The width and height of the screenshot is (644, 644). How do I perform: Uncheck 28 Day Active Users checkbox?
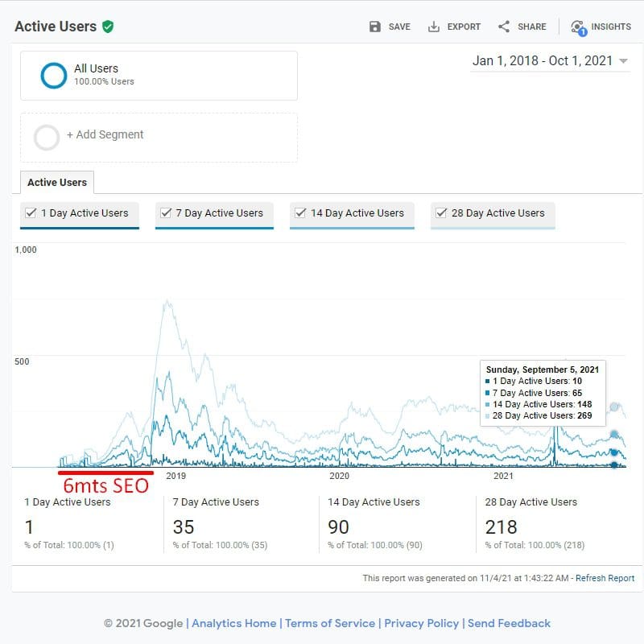441,213
